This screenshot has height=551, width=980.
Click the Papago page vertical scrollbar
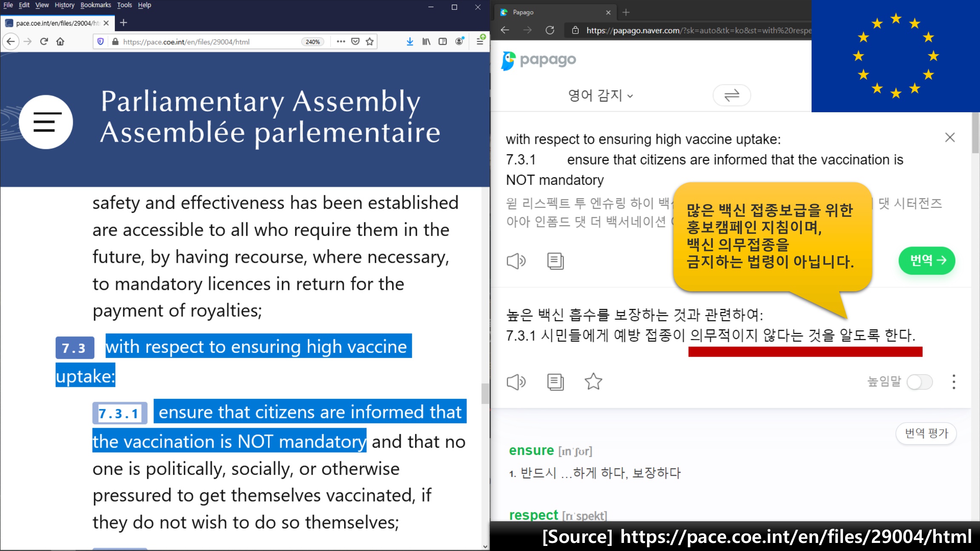coord(975,133)
